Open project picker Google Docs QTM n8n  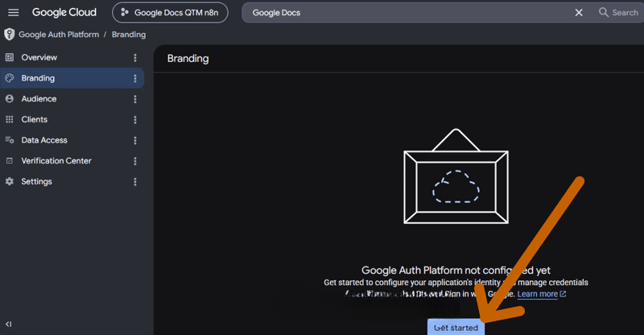click(170, 13)
